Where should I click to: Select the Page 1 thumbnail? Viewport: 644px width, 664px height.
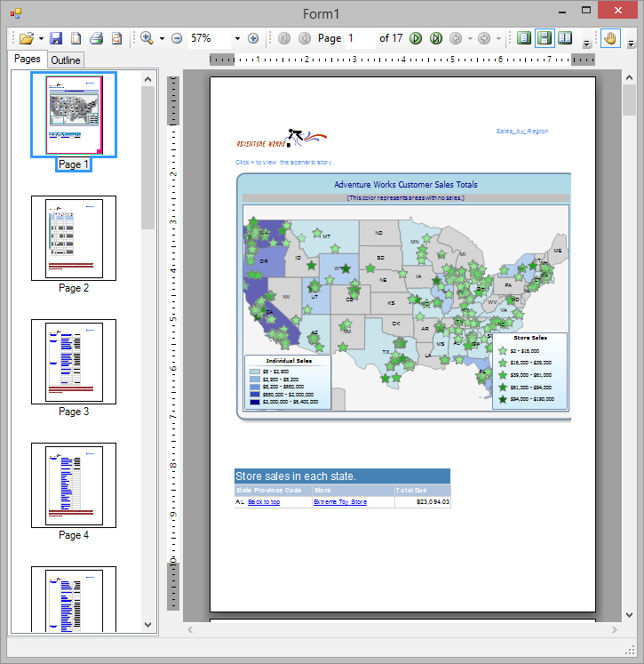point(74,115)
